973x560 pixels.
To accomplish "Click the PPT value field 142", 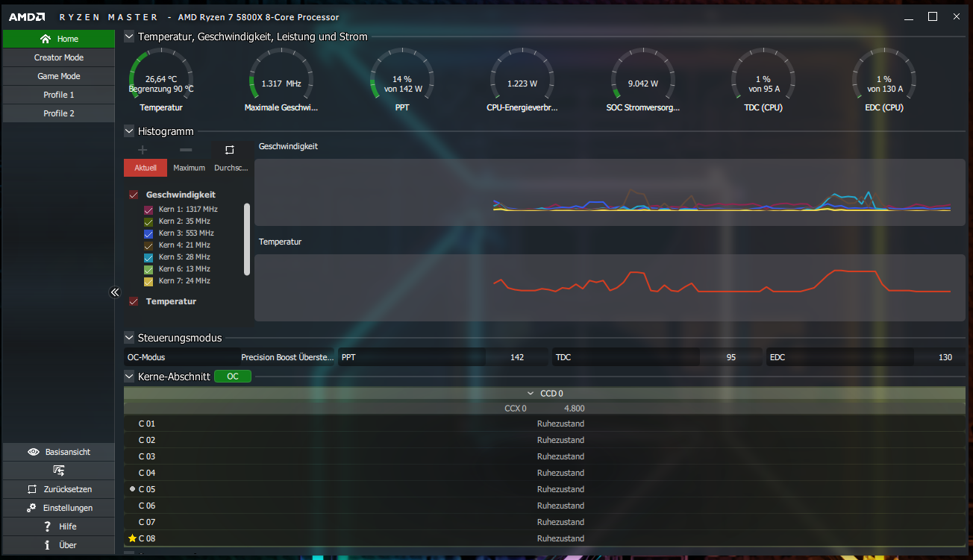I will [517, 357].
